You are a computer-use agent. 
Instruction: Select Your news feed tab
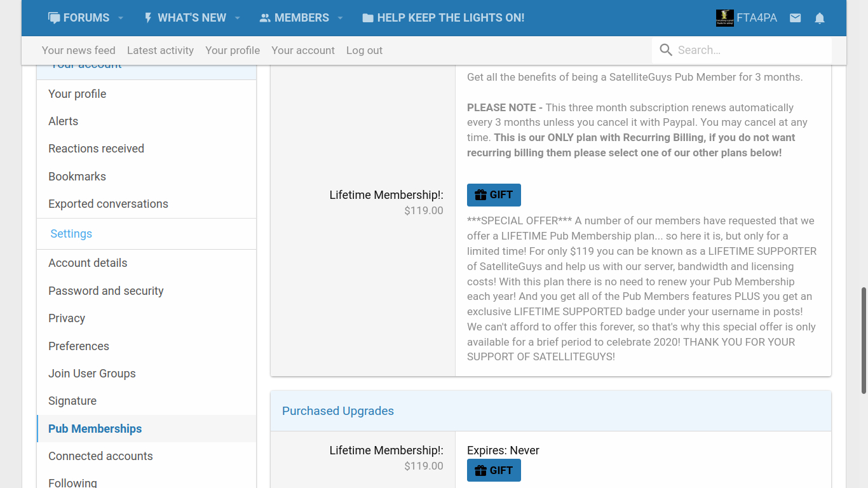tap(79, 50)
